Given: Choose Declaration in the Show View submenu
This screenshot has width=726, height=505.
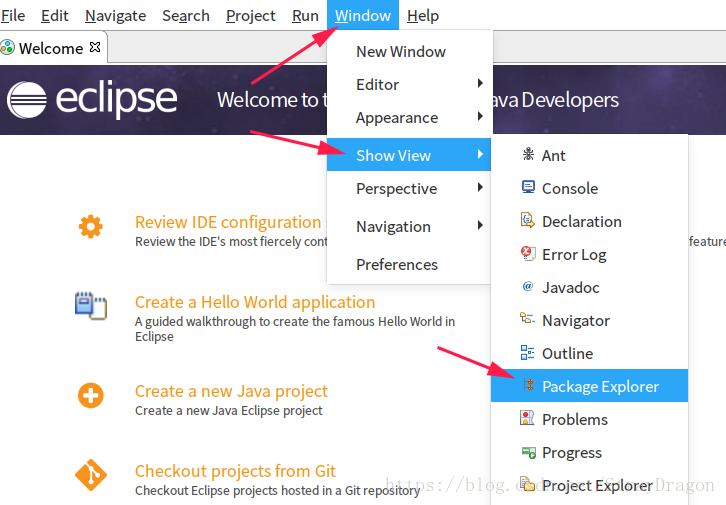Looking at the screenshot, I should pyautogui.click(x=589, y=221).
